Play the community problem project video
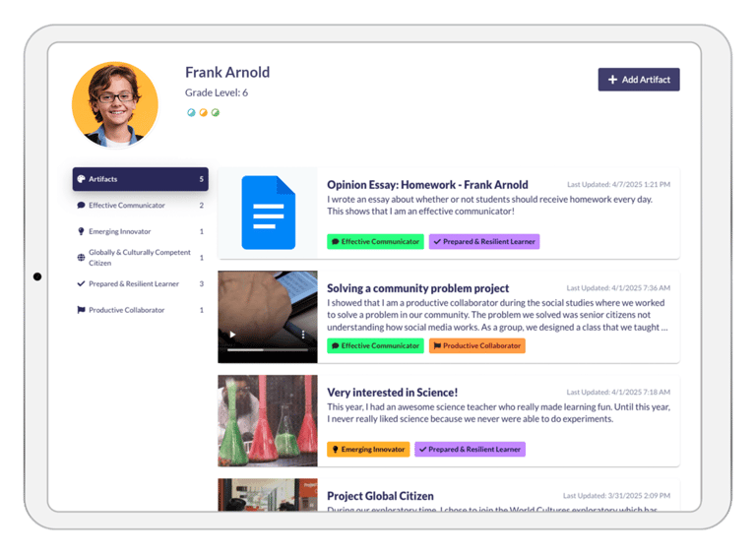This screenshot has height=553, width=756. coord(232,335)
